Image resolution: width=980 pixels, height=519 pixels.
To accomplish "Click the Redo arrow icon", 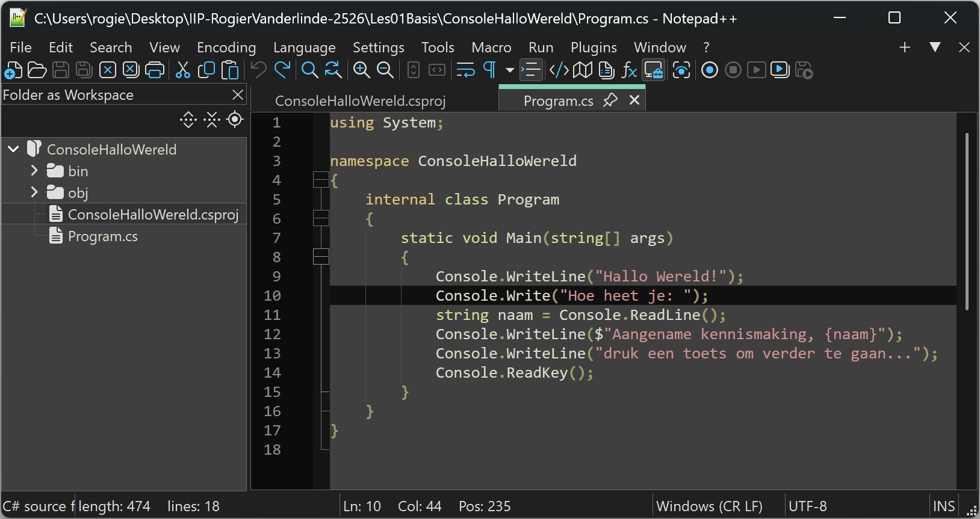I will [x=282, y=70].
